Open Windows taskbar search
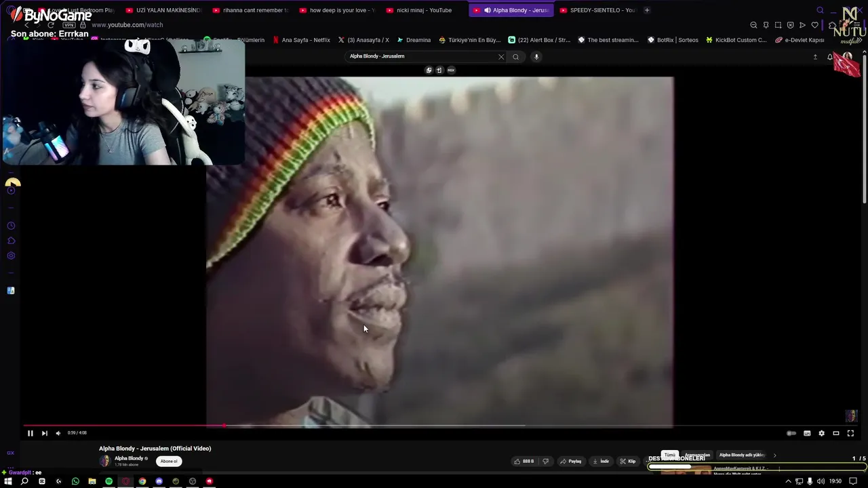868x488 pixels. 24,481
